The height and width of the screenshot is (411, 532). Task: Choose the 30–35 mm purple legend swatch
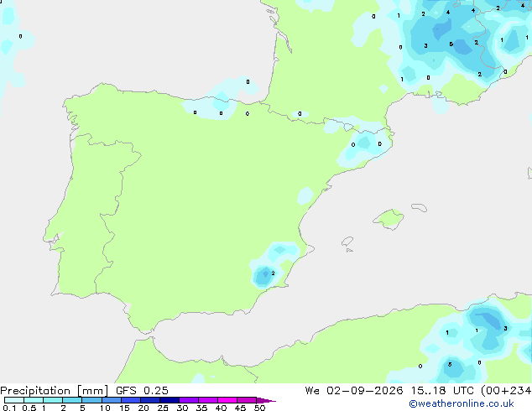coord(188,400)
